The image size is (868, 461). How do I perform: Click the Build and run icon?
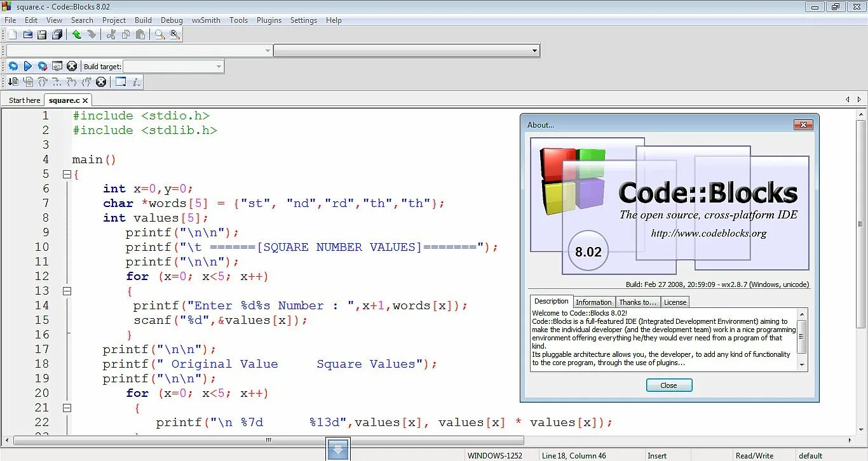[x=43, y=66]
